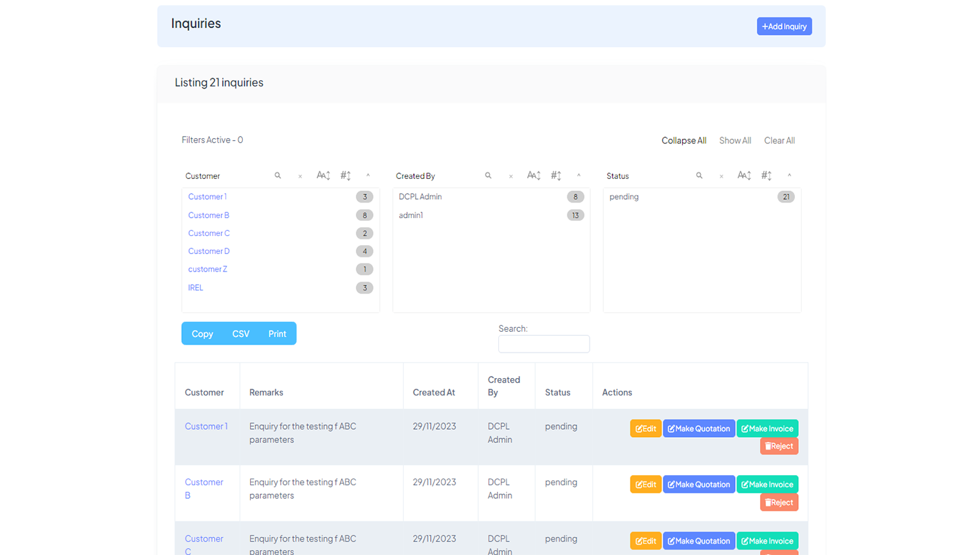This screenshot has width=980, height=555.
Task: Sort Status pane alphabetically
Action: 744,176
